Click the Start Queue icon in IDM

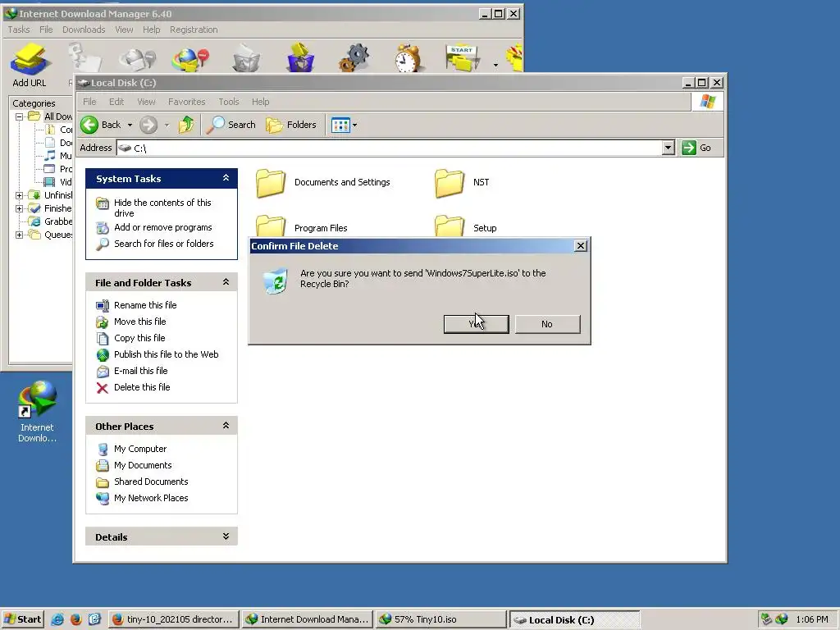pyautogui.click(x=463, y=58)
